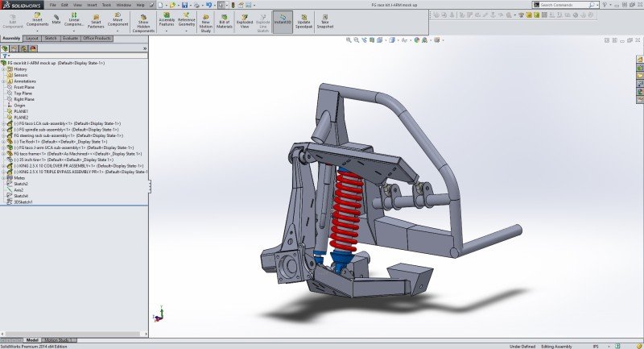Click Bill of Materials icon
Image resolution: width=644 pixels, height=349 pixels.
[x=225, y=22]
